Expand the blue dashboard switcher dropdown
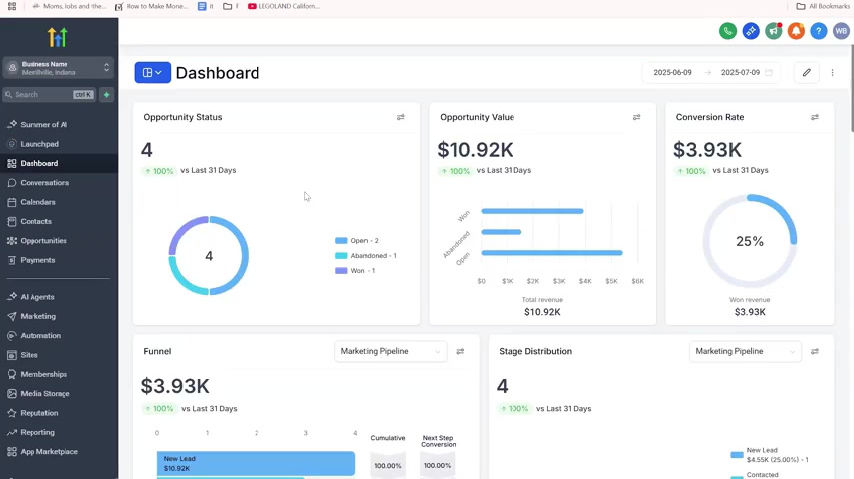This screenshot has height=479, width=854. click(x=152, y=72)
